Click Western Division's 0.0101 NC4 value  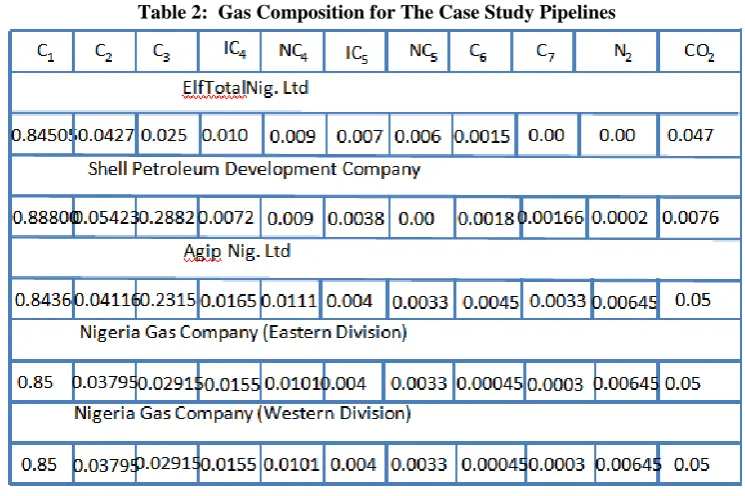pyautogui.click(x=291, y=464)
